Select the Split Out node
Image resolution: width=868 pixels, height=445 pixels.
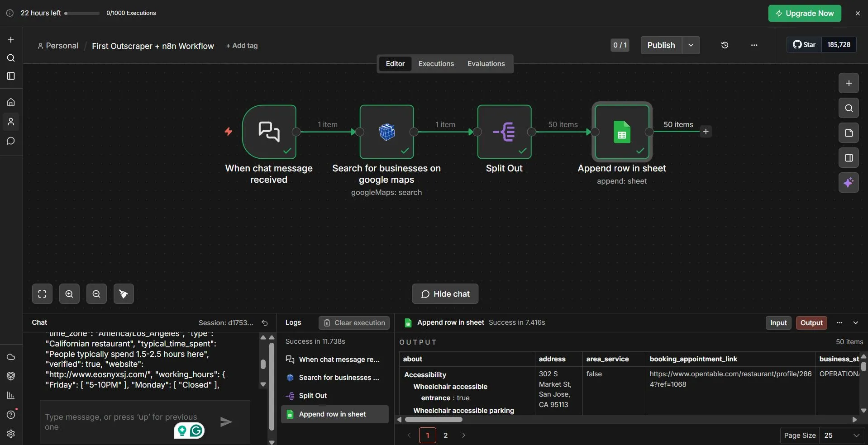pos(504,132)
